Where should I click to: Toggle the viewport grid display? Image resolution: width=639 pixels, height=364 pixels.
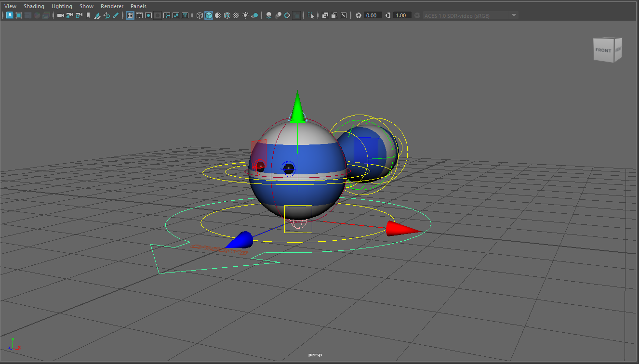point(130,15)
